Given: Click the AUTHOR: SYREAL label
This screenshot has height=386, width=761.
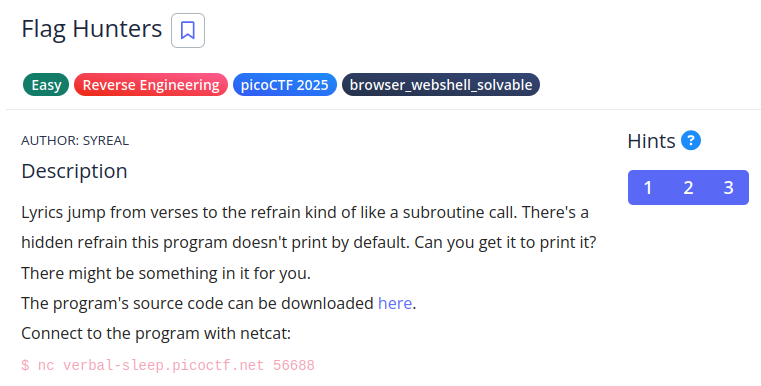Looking at the screenshot, I should click(75, 140).
